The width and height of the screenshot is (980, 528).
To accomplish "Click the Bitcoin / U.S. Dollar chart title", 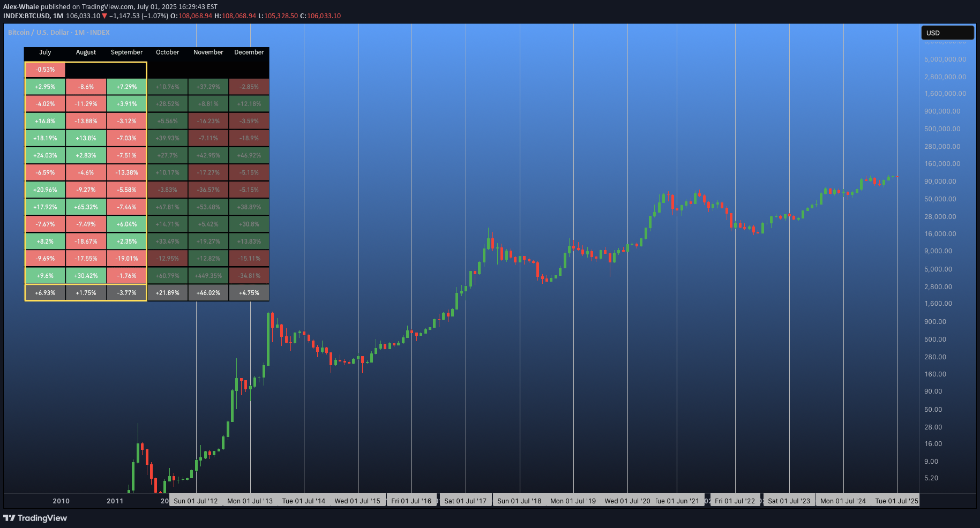I will click(x=59, y=33).
